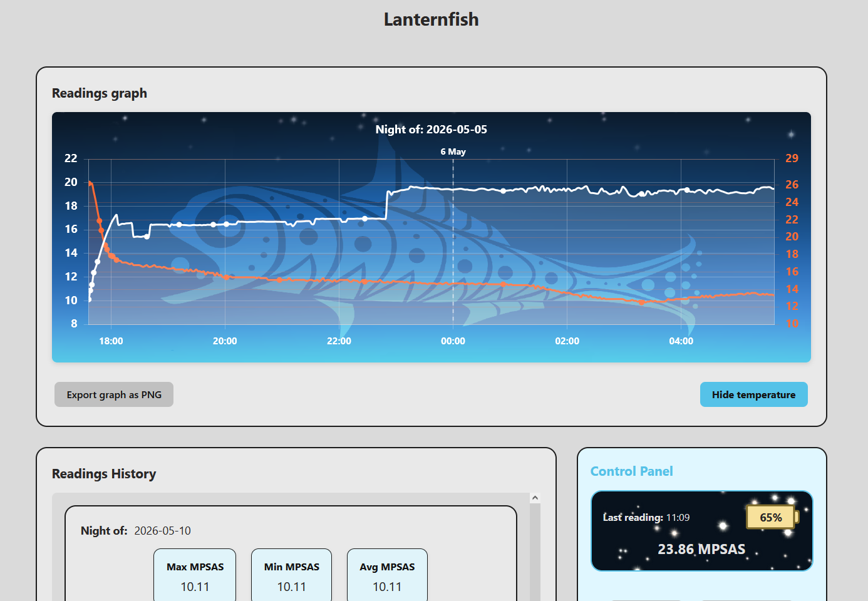The image size is (868, 601).
Task: Click the Readings History heading
Action: pos(104,474)
